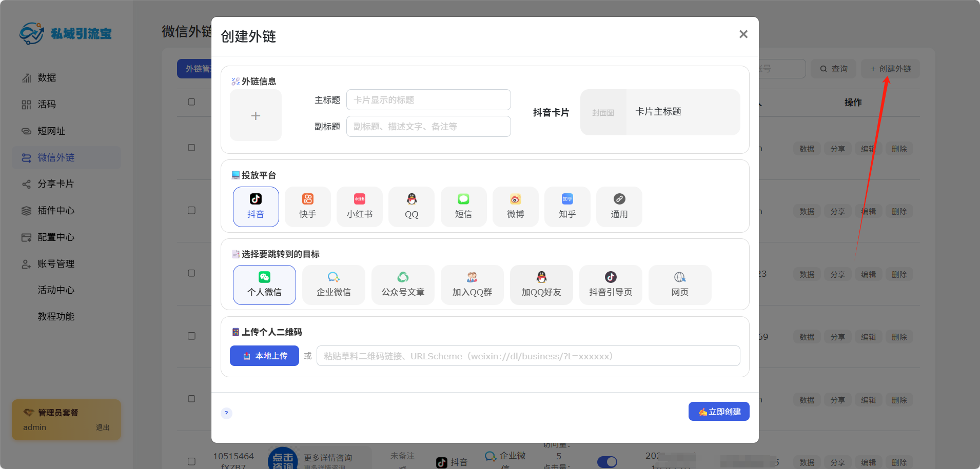The width and height of the screenshot is (980, 469).
Task: Open 插件中心 from the sidebar
Action: coord(56,211)
